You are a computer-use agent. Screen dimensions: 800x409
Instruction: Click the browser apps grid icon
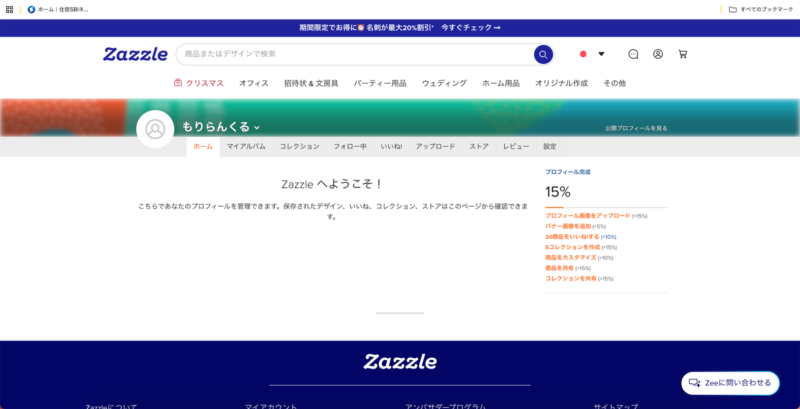[9, 9]
